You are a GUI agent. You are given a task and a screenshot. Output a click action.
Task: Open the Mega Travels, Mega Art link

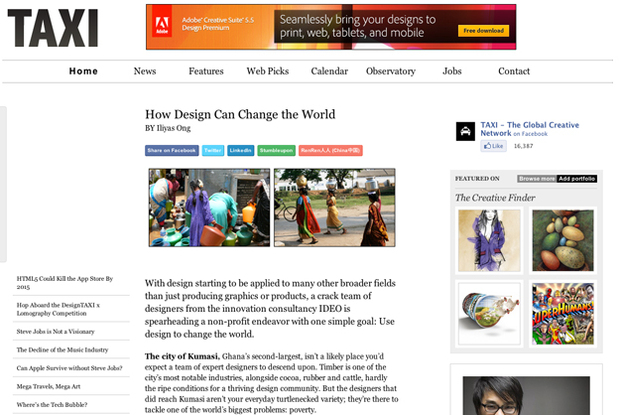coord(48,386)
